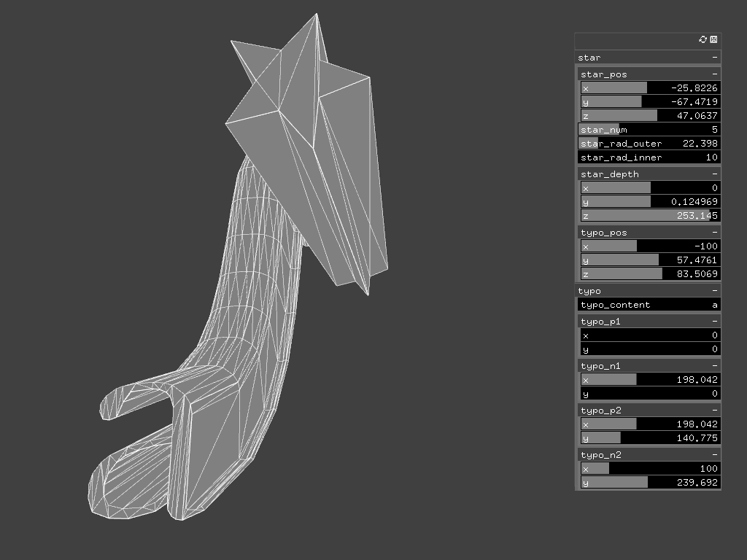Click the save settings floppy icon

713,39
